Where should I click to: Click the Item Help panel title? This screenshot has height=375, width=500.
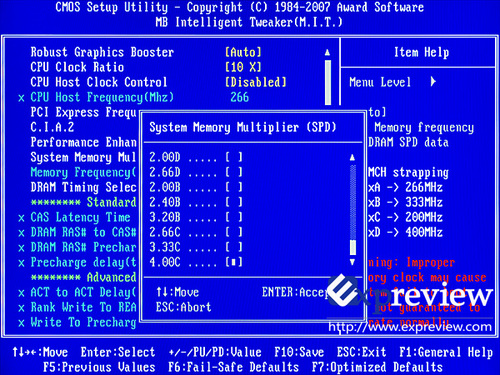pos(421,52)
